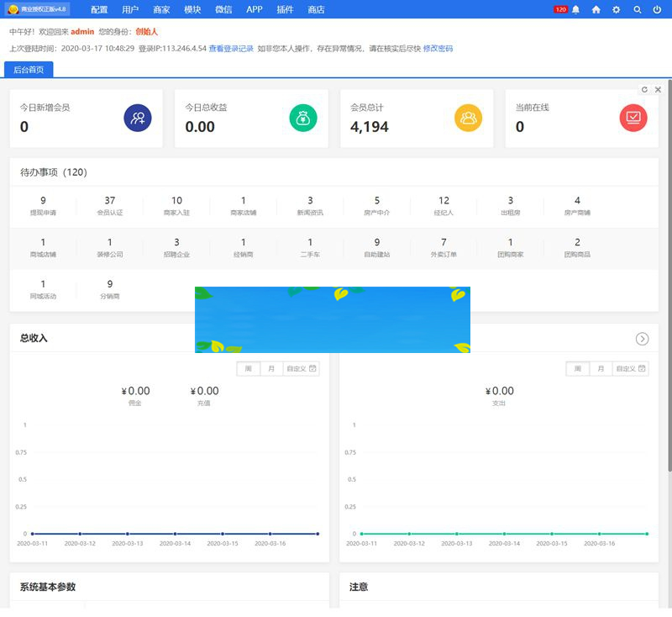Screen dimensions: 672x617
Task: Select the 月 period toggle on the right chart
Action: [x=601, y=368]
